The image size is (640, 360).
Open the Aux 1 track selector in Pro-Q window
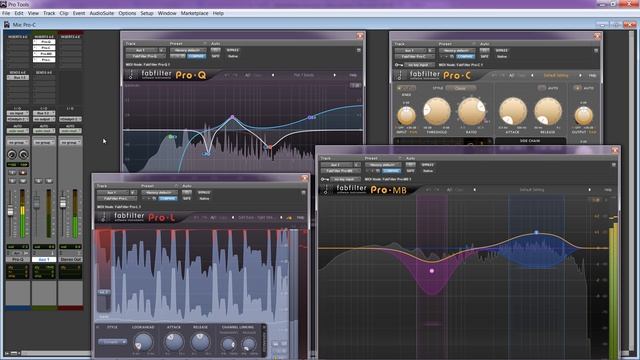[x=142, y=50]
